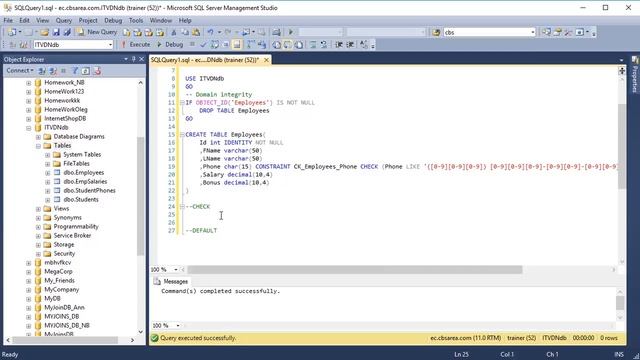The image size is (640, 360).
Task: Select the SQLQuery1.sql document tab
Action: 205,60
